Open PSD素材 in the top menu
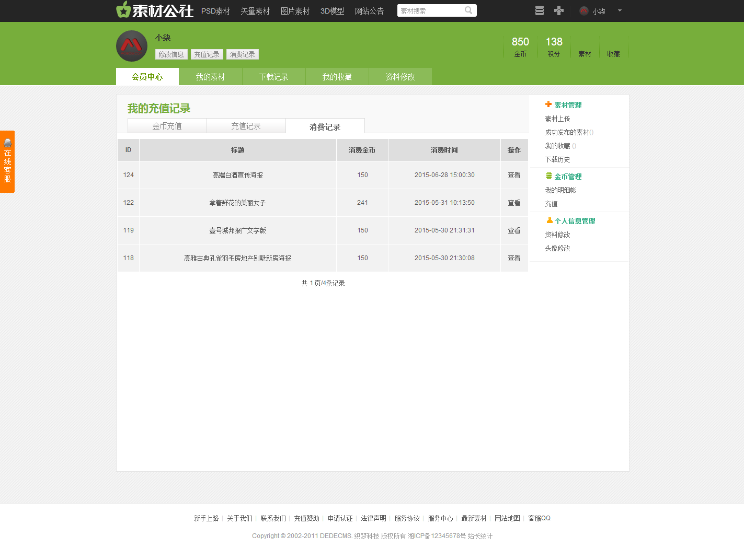744x560 pixels. pyautogui.click(x=215, y=11)
